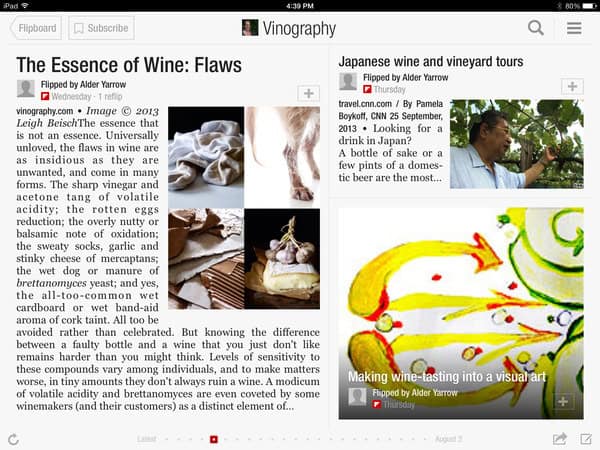View Alder Yarrow avatar on Flaws article

click(x=26, y=89)
